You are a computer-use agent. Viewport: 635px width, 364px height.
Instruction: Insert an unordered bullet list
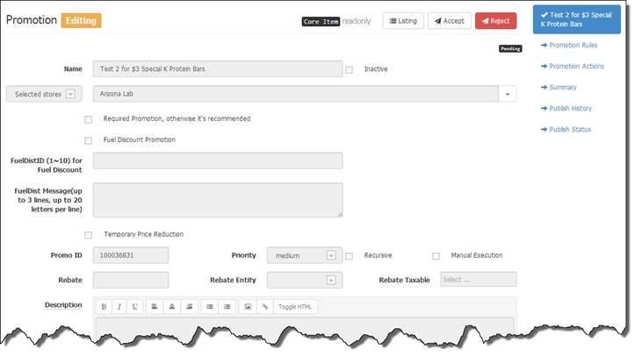click(x=209, y=307)
